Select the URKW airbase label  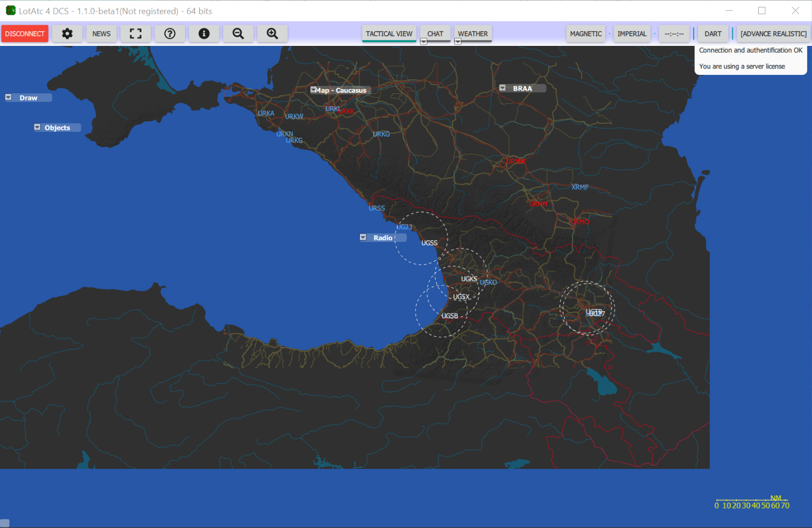pyautogui.click(x=294, y=117)
